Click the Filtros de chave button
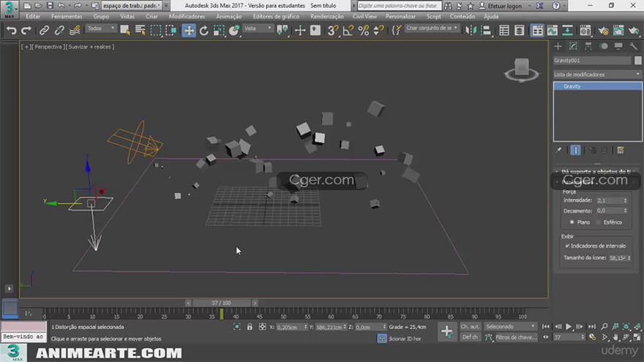Screen dimensions: 644x362 coord(516,337)
